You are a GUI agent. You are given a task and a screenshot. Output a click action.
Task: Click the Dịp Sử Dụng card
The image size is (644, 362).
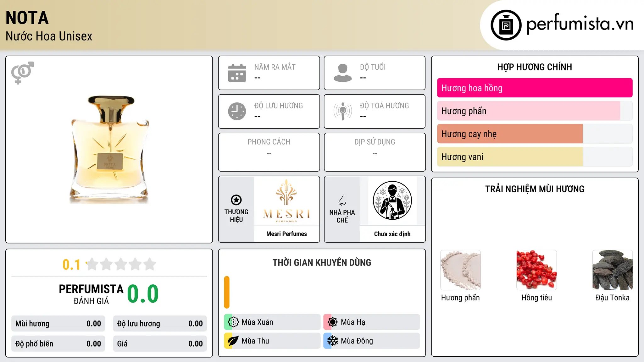click(375, 152)
